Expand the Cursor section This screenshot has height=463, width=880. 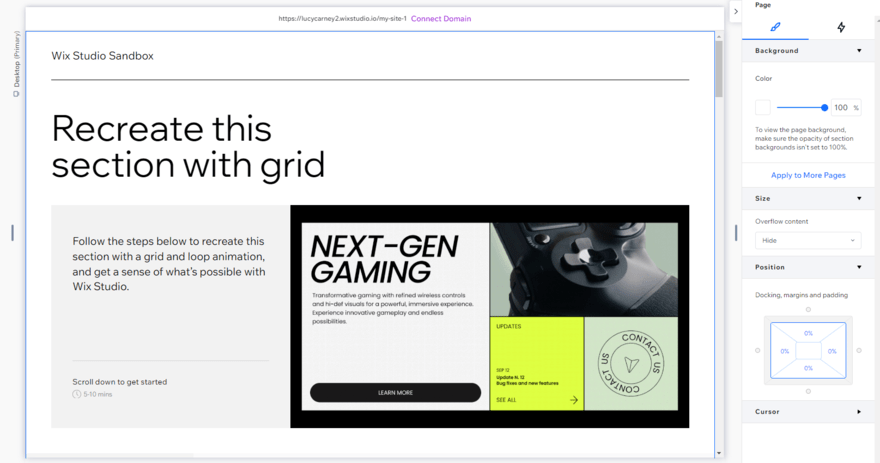pos(859,411)
